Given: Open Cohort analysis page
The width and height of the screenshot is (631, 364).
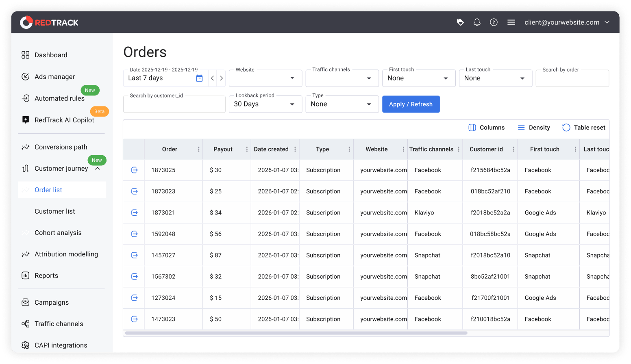Looking at the screenshot, I should [x=58, y=233].
